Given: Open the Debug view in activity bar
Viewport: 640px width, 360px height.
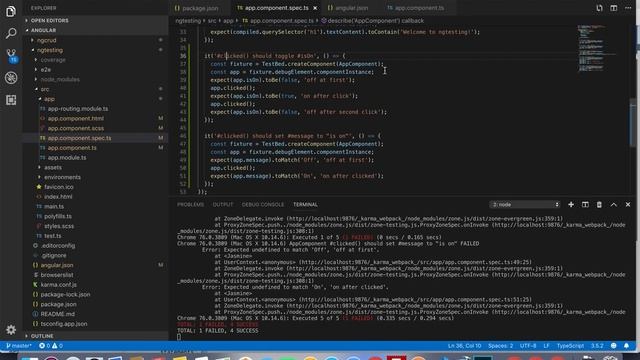Looking at the screenshot, I should click(x=11, y=78).
